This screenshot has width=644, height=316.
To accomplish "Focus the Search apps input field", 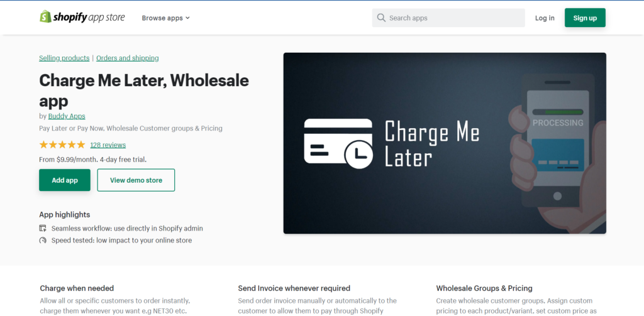I will [x=448, y=18].
